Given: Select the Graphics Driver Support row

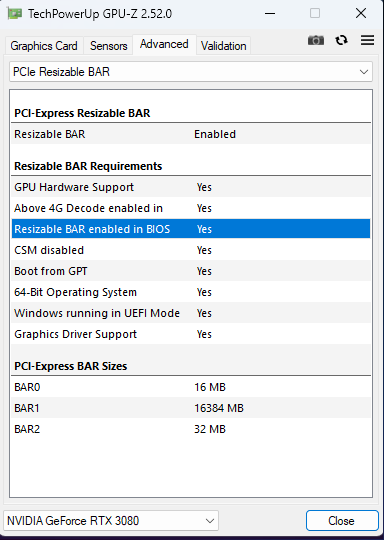Looking at the screenshot, I should coord(191,334).
